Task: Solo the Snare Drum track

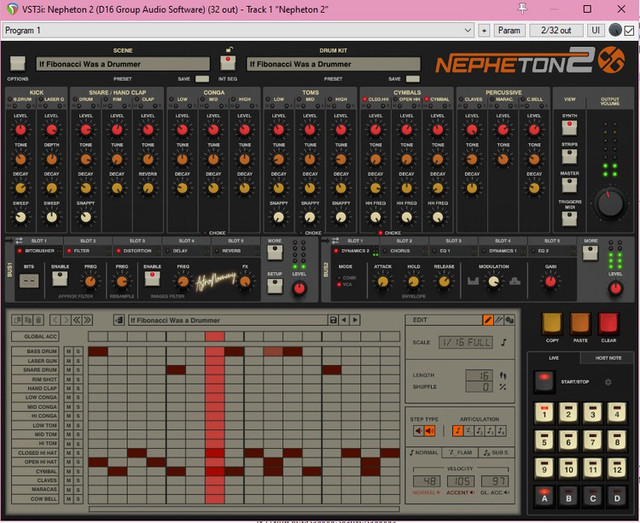Action: click(78, 370)
